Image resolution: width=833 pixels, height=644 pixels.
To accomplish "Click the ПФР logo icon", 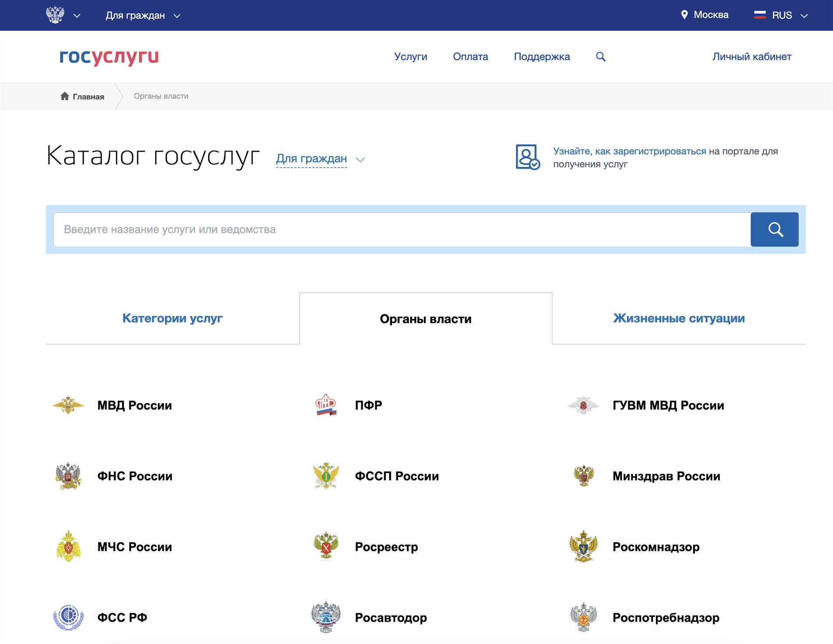I will click(x=326, y=405).
